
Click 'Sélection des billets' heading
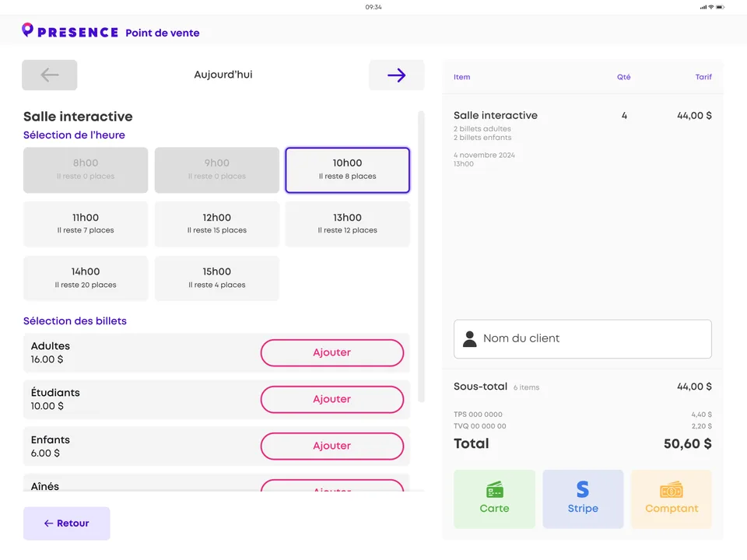[75, 321]
